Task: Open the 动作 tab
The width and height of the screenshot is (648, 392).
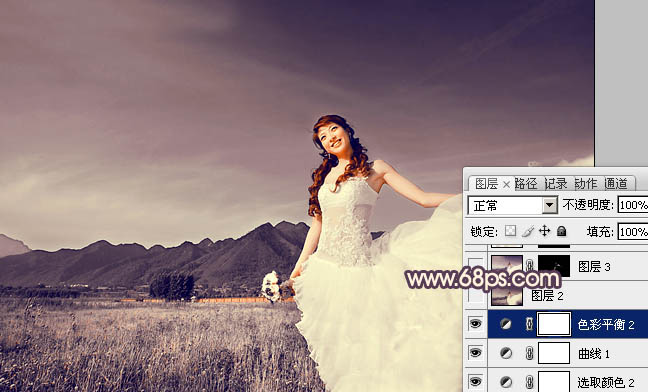Action: point(586,183)
